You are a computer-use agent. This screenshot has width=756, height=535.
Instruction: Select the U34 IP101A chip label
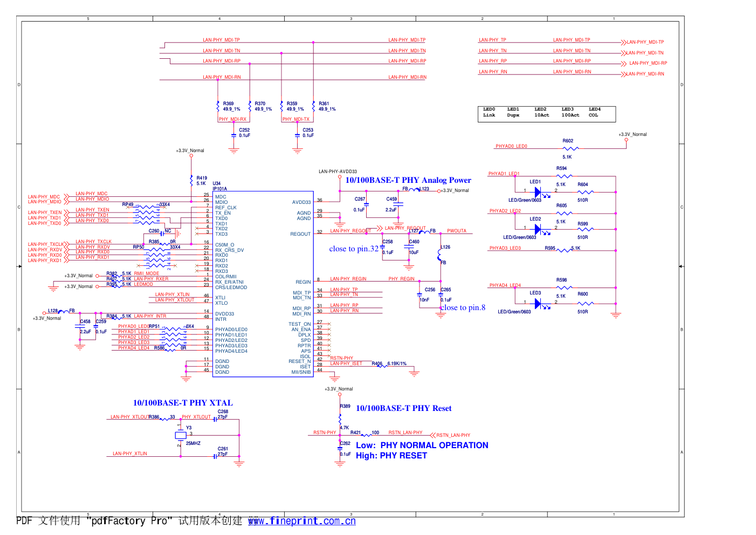tap(219, 186)
